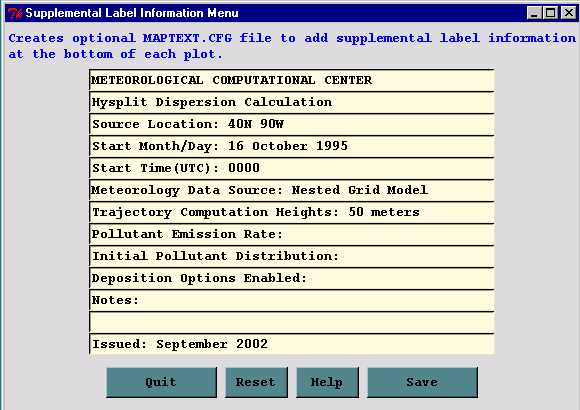Select the METEOROLOGICAL COMPUTATIONAL CENTER field
The width and height of the screenshot is (580, 410).
pos(291,80)
